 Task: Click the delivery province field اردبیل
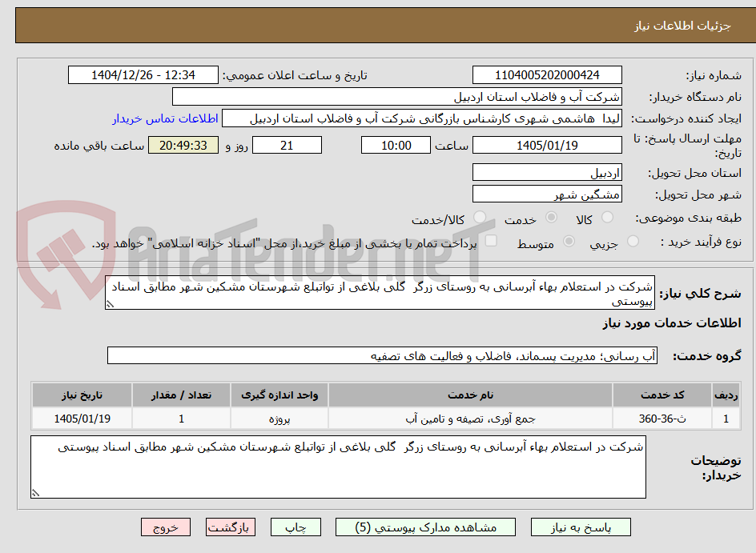point(547,172)
